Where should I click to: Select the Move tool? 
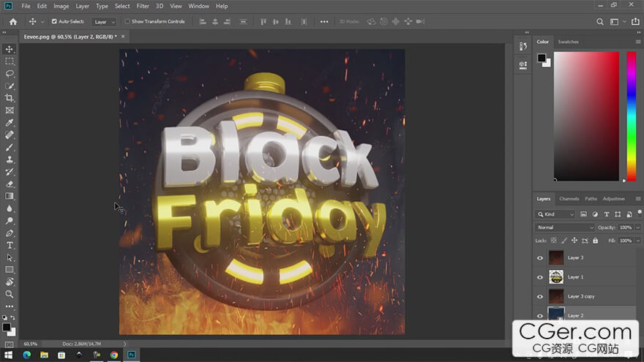[10, 49]
